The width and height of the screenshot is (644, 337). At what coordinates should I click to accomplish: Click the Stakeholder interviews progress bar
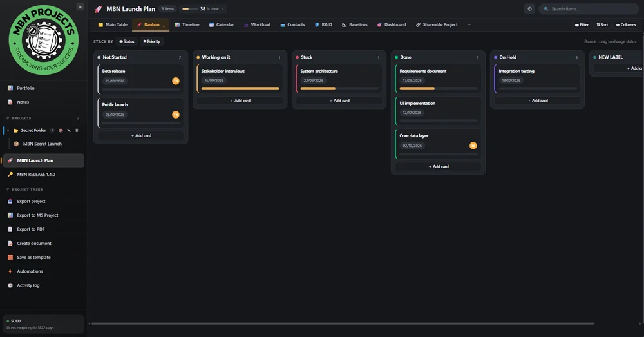[x=240, y=88]
